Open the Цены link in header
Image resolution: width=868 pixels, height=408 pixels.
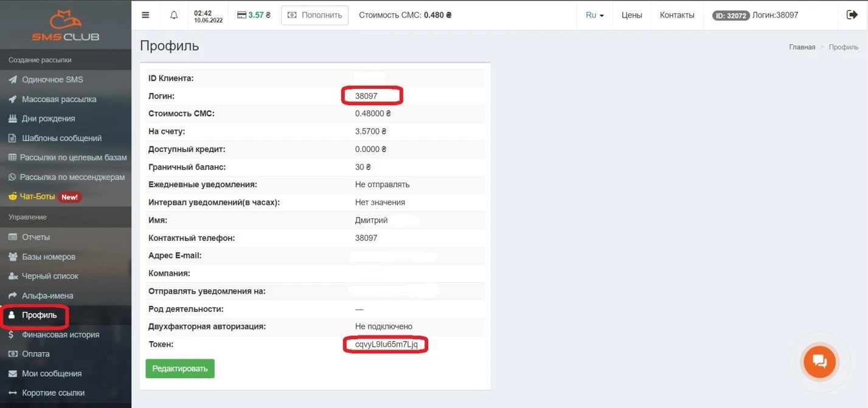point(631,15)
